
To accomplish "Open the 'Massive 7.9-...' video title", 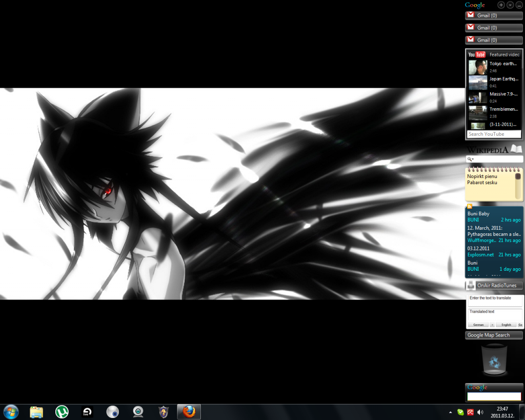I will 503,94.
